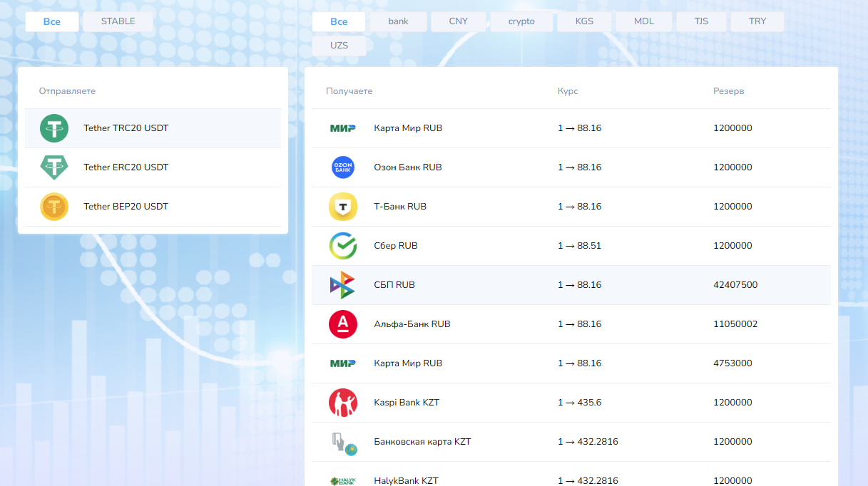868x486 pixels.
Task: Click the HalykBank logo
Action: 343,481
